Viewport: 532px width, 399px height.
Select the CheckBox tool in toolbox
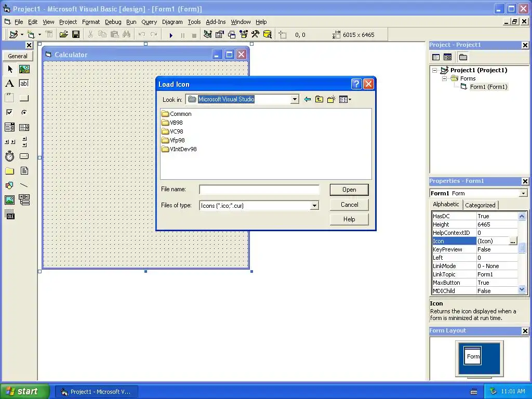[x=10, y=112]
